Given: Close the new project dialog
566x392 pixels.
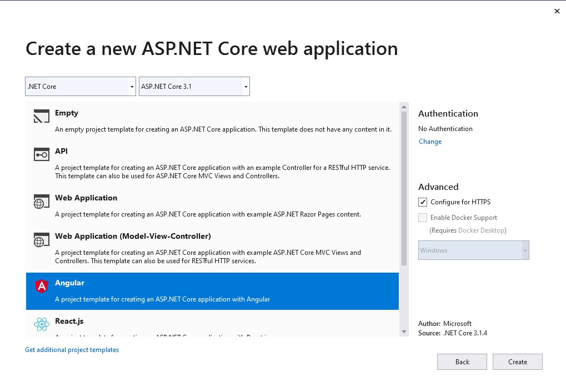Looking at the screenshot, I should 557,11.
